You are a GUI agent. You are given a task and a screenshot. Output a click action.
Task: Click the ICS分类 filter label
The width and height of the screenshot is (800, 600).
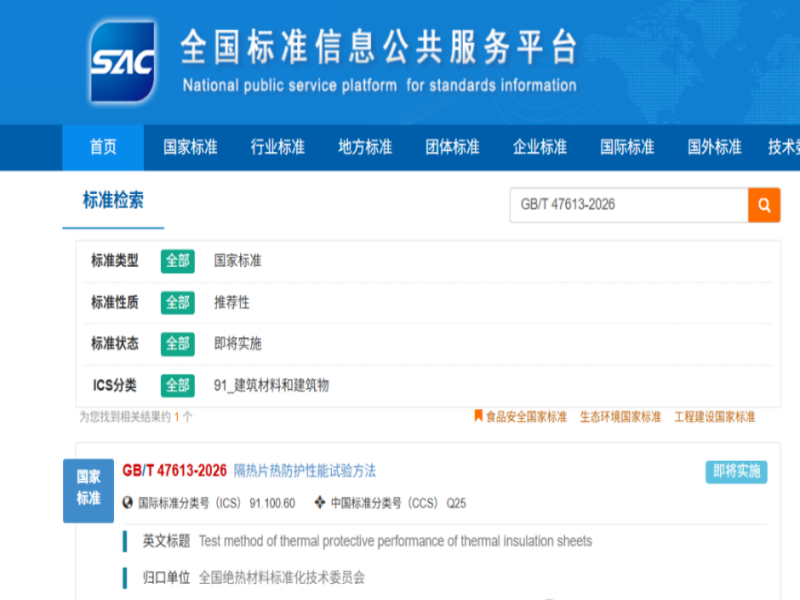[115, 385]
